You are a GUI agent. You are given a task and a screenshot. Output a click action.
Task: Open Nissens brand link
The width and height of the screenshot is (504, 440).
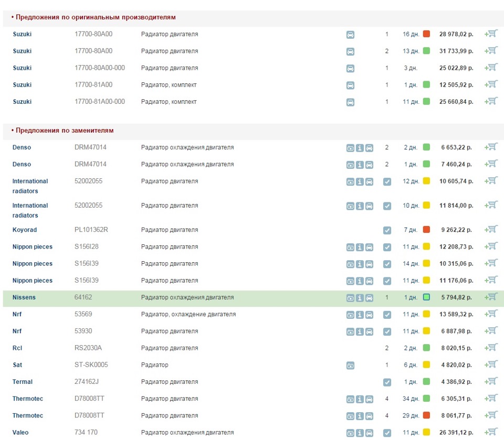pos(24,297)
